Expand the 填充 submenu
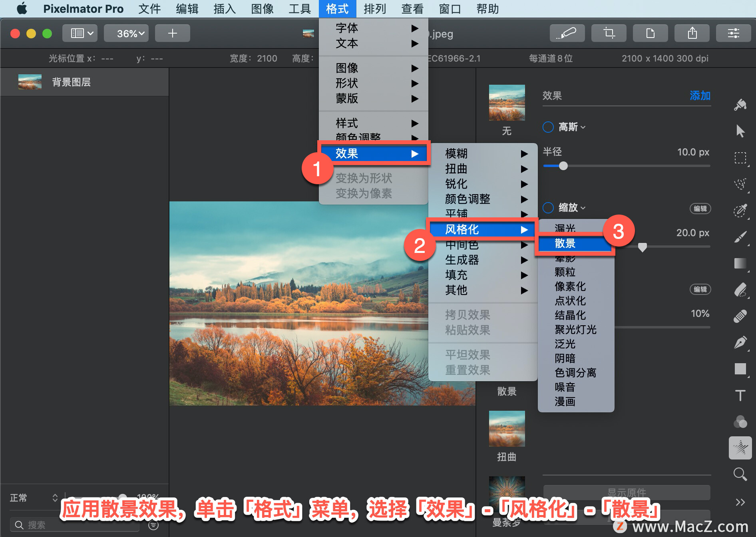The height and width of the screenshot is (537, 756). (x=483, y=275)
